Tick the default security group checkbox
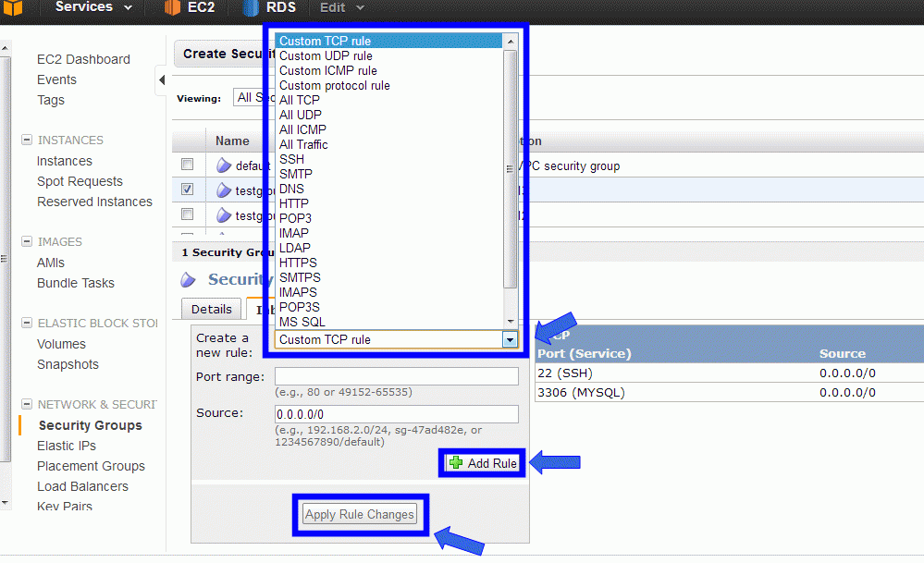The image size is (924, 563). pos(188,165)
